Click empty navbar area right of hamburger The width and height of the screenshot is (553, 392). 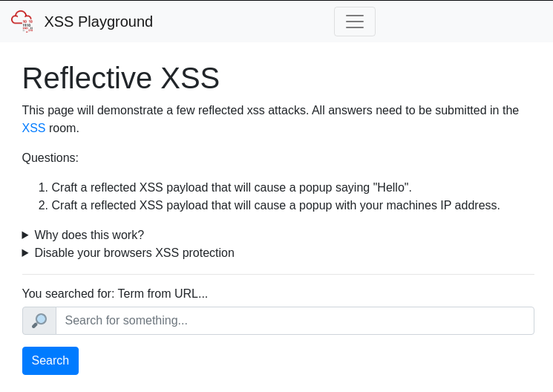(x=460, y=22)
